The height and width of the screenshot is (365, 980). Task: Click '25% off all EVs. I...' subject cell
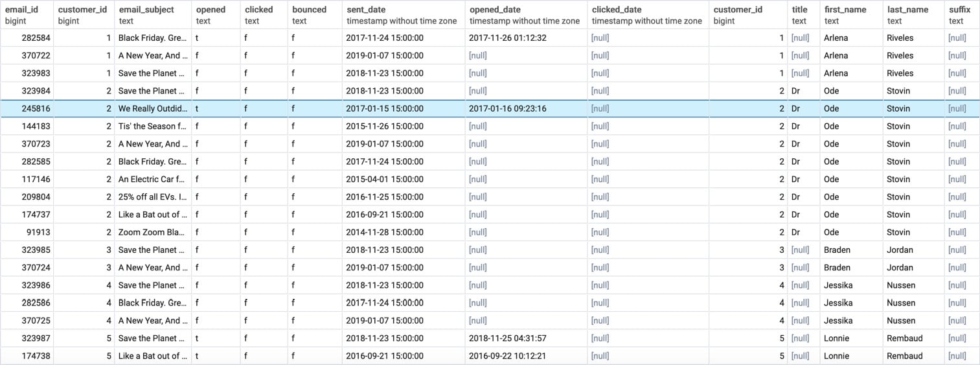click(153, 197)
